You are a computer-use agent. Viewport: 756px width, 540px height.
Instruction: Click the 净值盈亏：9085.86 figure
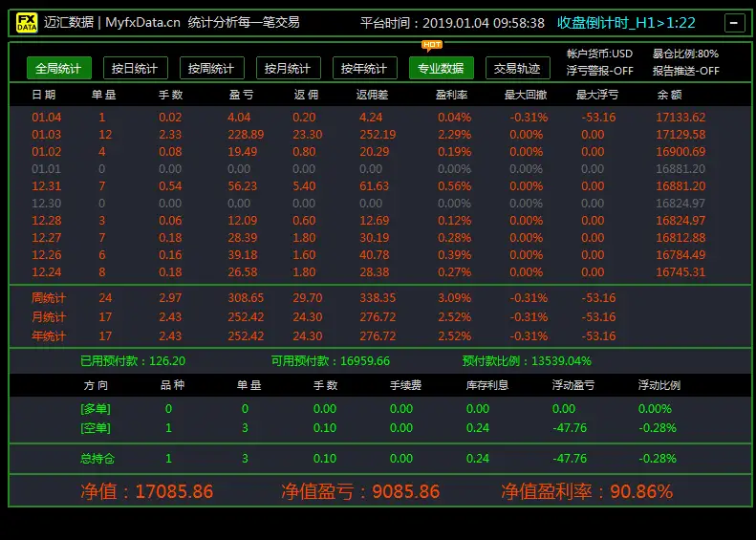360,491
